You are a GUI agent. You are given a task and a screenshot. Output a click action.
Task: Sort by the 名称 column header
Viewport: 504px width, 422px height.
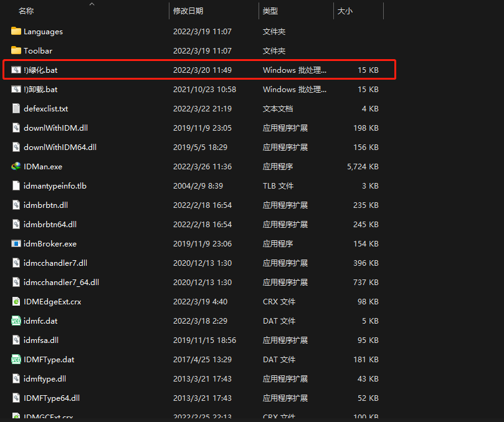click(x=26, y=11)
